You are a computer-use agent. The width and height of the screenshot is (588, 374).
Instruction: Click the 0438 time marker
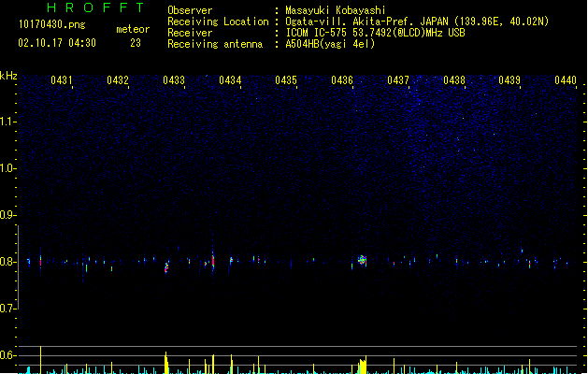[x=454, y=80]
